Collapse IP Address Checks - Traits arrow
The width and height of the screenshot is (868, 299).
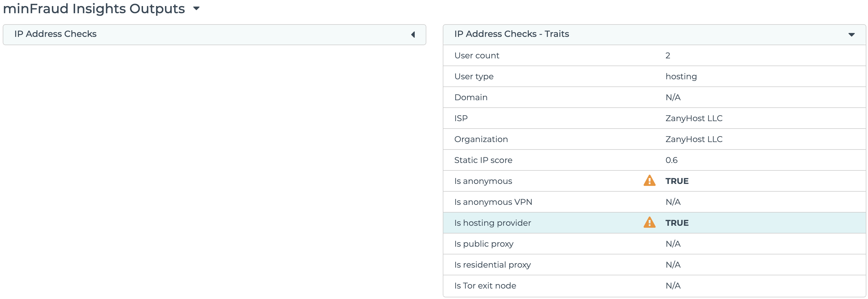coord(851,34)
